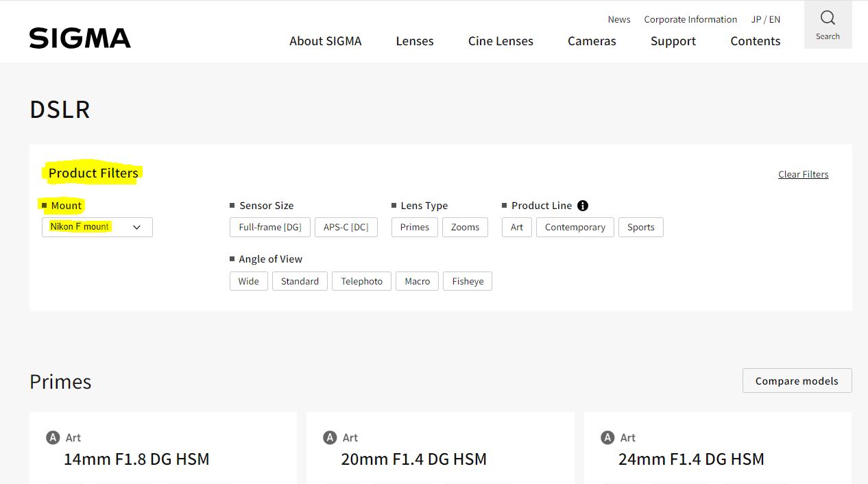Toggle the Contemporary product line filter

pos(575,227)
